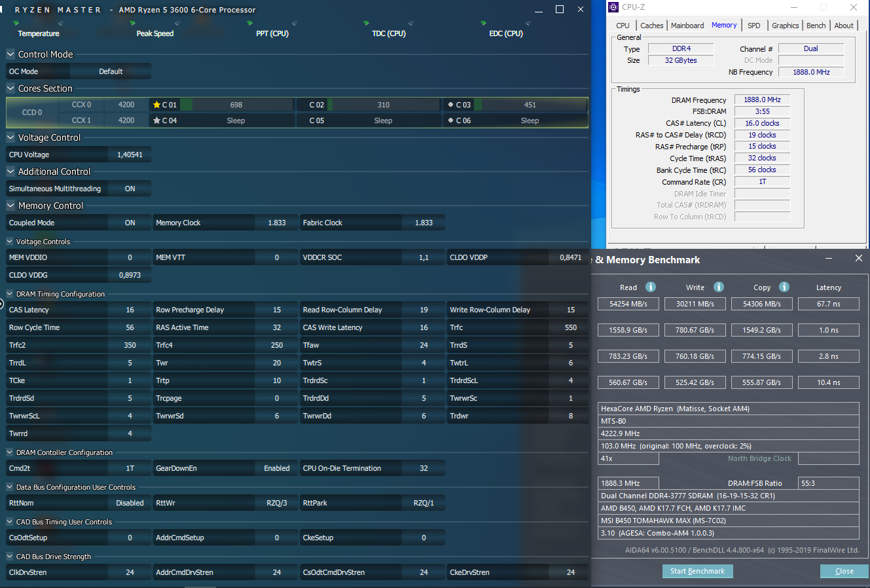Click the CPU Voltage value 1,40541
The height and width of the screenshot is (588, 870).
(x=130, y=155)
